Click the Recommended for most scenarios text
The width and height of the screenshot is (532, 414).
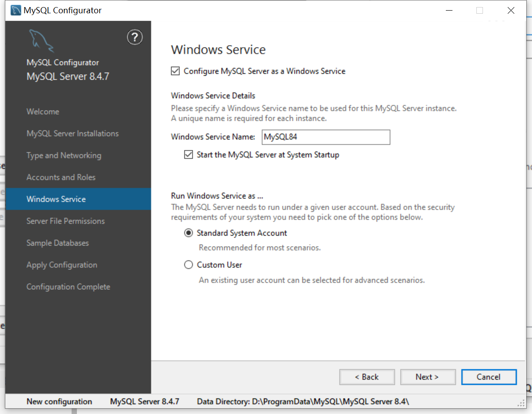(260, 248)
